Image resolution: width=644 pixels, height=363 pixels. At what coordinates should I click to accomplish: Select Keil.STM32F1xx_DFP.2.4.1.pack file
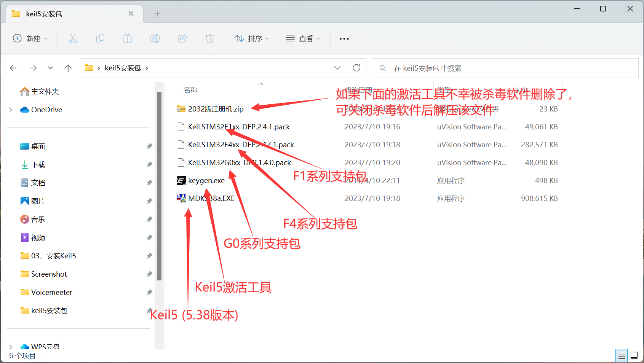[234, 127]
